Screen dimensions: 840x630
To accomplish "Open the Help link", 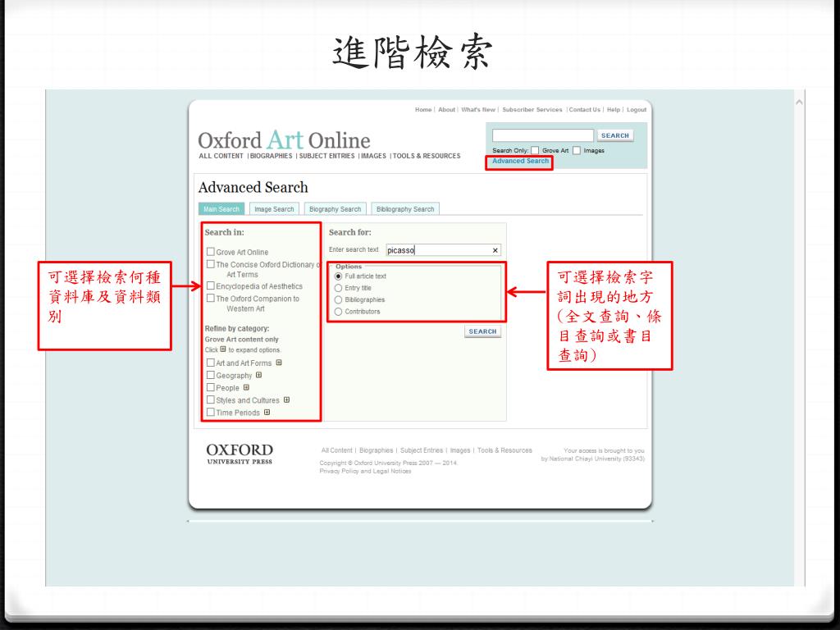I will tap(614, 109).
